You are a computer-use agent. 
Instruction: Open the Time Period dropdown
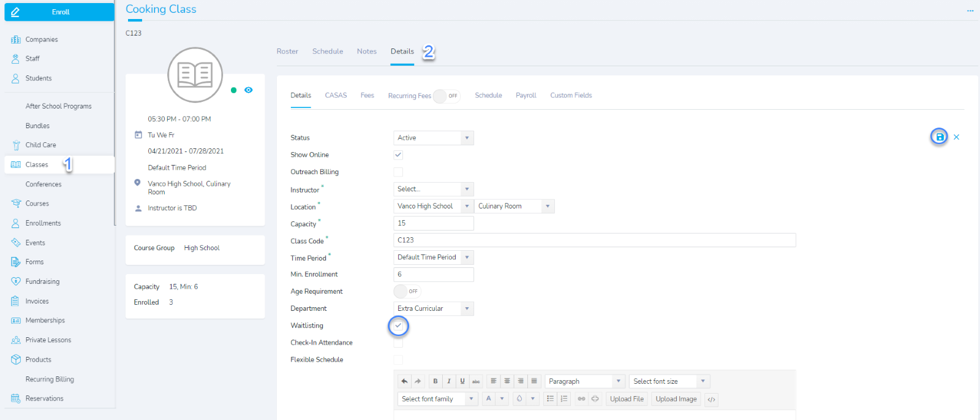(434, 258)
